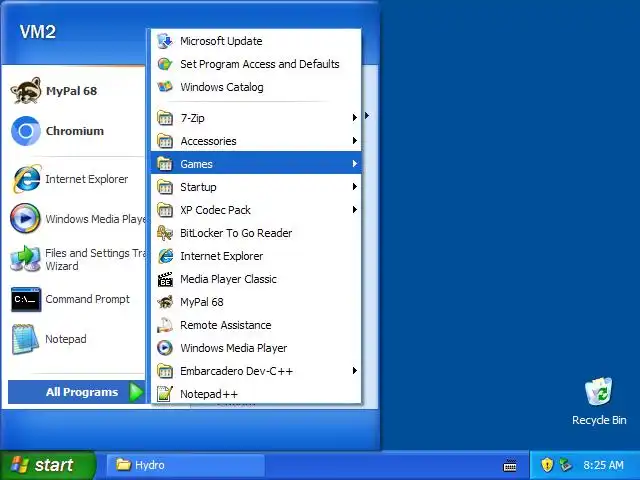
Task: Expand the Embarcadero Dev-C++ submenu arrow
Action: click(355, 370)
